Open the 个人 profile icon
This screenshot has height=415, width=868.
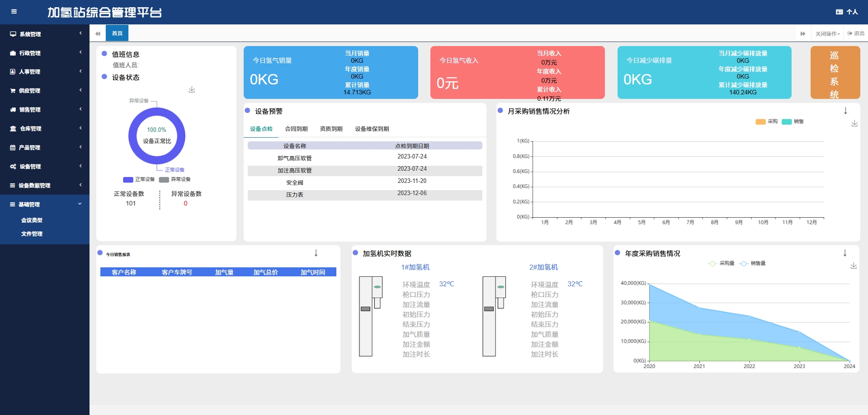[840, 12]
